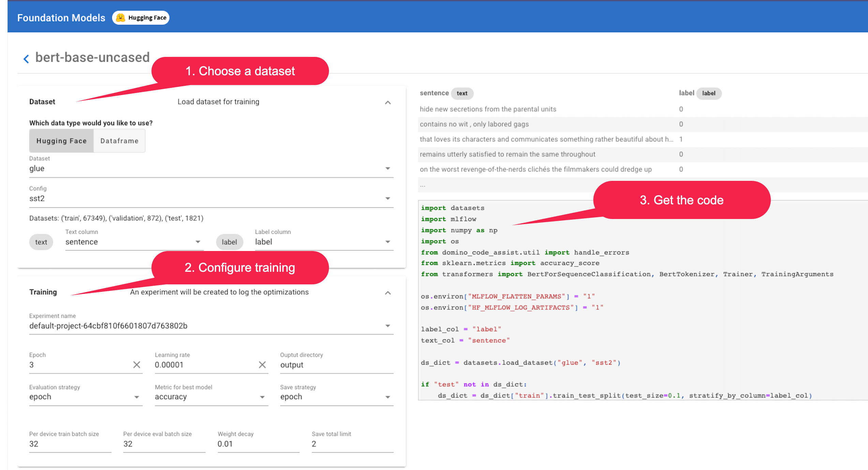Open the Foundation Models title
Screen dimensions: 868x470
61,18
